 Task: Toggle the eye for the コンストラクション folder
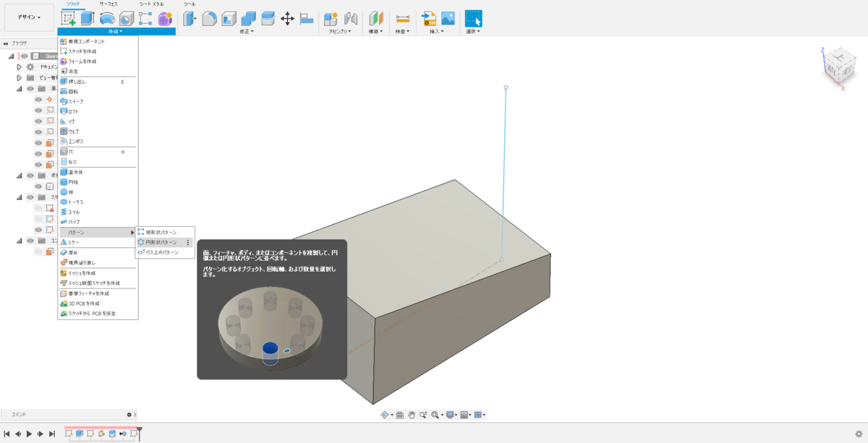(x=30, y=240)
